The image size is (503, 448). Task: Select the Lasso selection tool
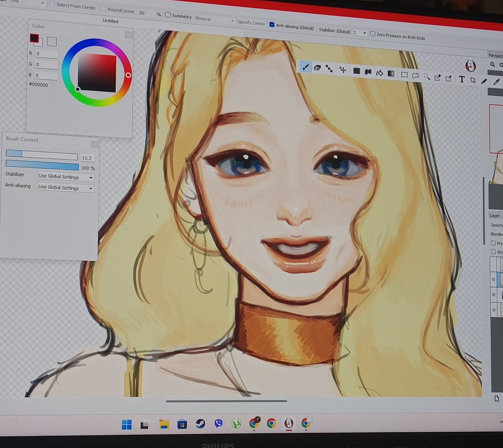coord(415,76)
